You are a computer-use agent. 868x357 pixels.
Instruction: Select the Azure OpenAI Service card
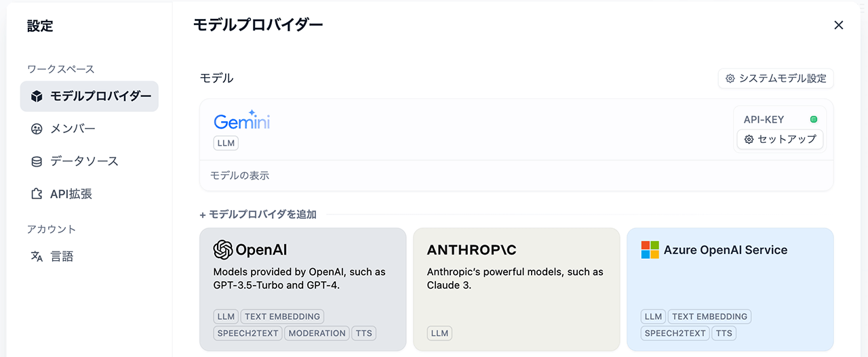click(x=730, y=289)
